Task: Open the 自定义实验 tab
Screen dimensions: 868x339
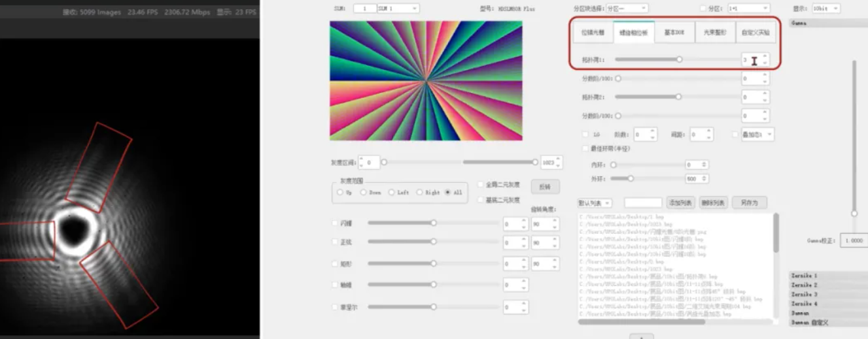Action: point(754,32)
